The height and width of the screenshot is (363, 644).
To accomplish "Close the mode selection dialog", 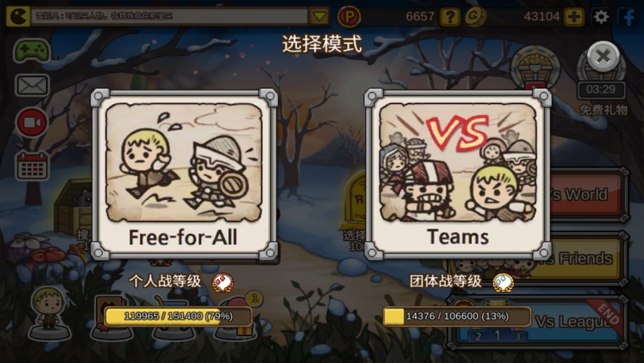I will (x=603, y=56).
